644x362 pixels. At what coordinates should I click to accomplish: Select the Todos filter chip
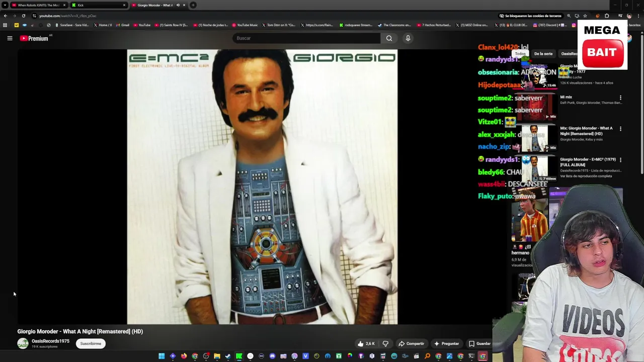520,53
